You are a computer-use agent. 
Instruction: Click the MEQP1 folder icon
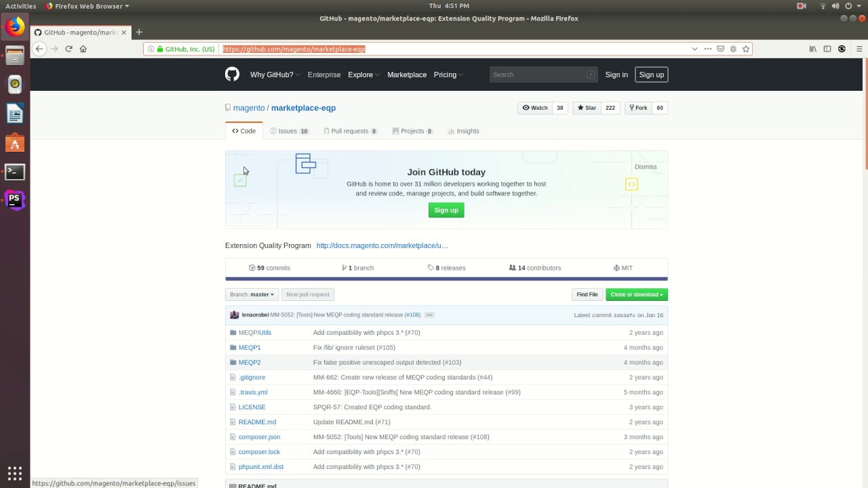pyautogui.click(x=233, y=347)
